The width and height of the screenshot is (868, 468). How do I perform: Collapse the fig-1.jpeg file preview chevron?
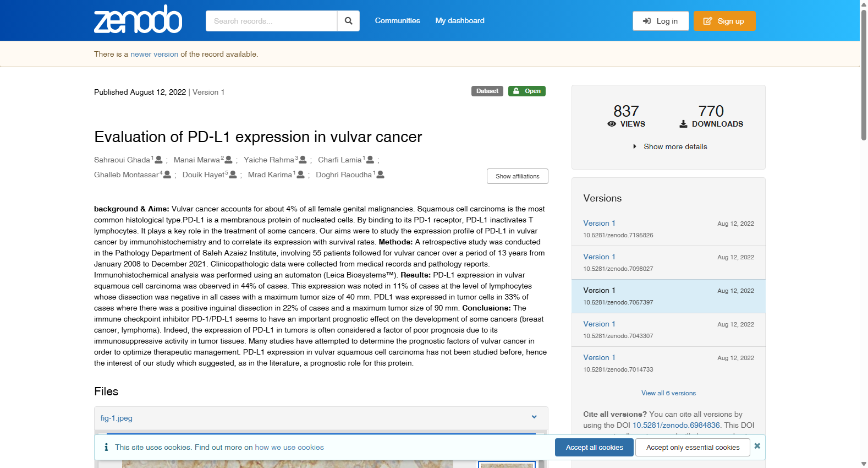tap(534, 417)
